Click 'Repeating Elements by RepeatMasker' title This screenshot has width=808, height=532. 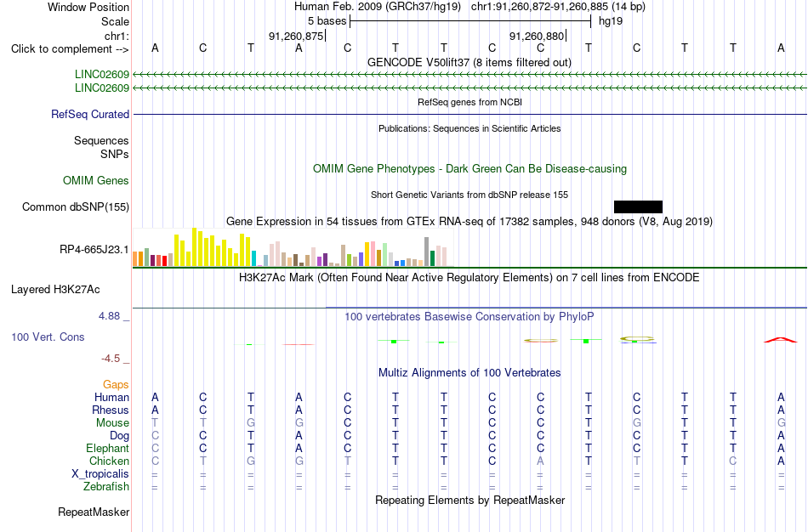pos(470,500)
